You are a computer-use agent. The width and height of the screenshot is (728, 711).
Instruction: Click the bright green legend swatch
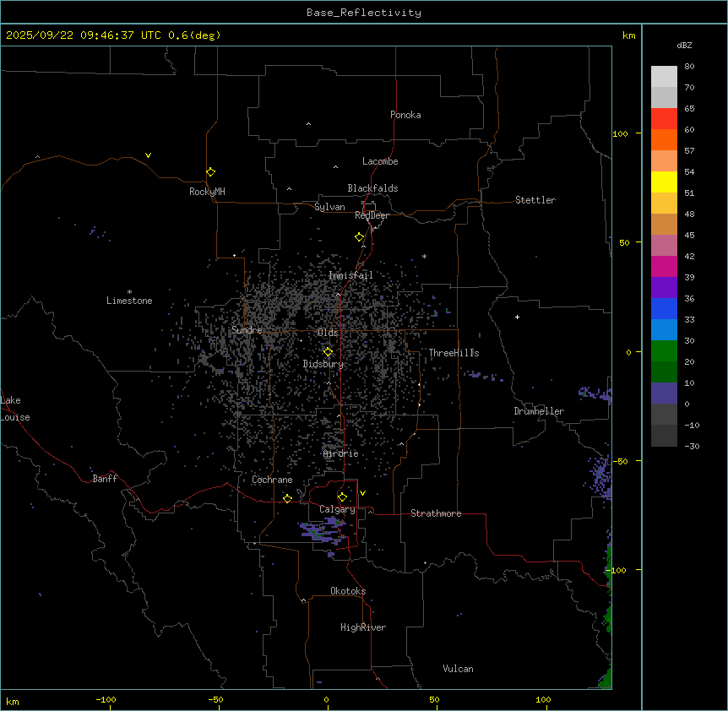664,350
